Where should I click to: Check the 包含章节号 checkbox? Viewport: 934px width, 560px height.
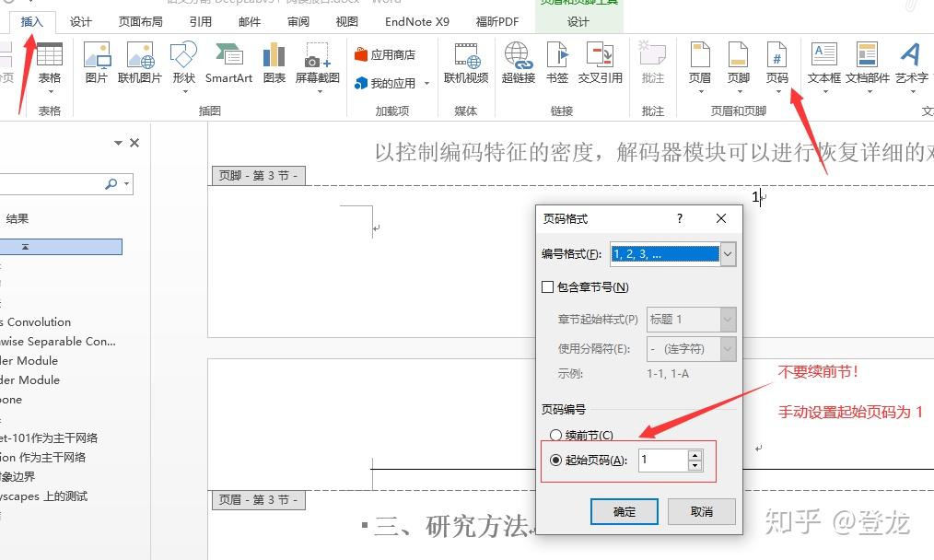point(547,286)
